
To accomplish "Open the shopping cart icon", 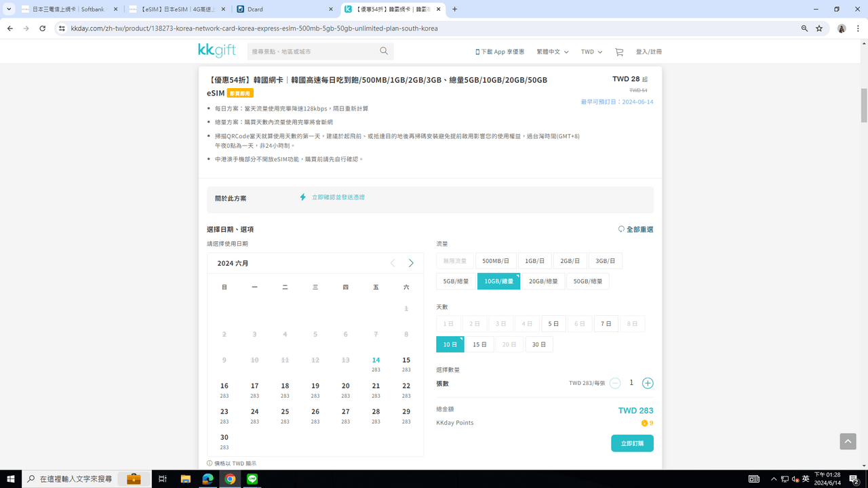I will [618, 52].
